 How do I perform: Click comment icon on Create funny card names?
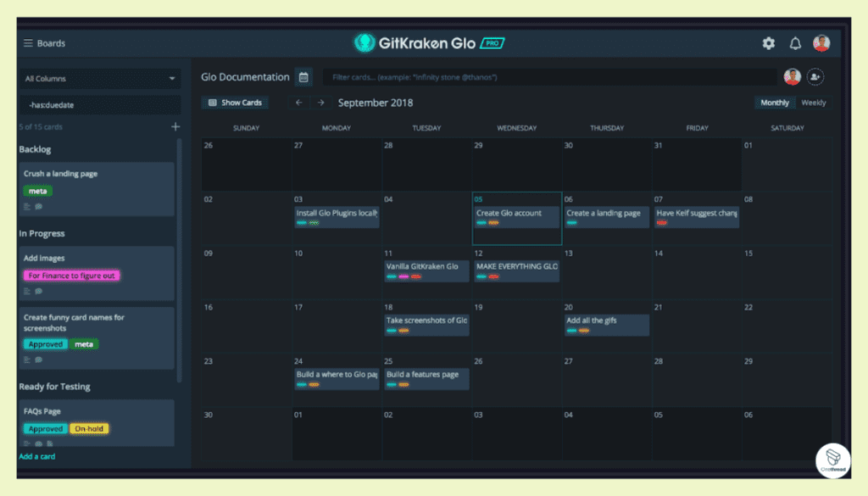pos(39,359)
